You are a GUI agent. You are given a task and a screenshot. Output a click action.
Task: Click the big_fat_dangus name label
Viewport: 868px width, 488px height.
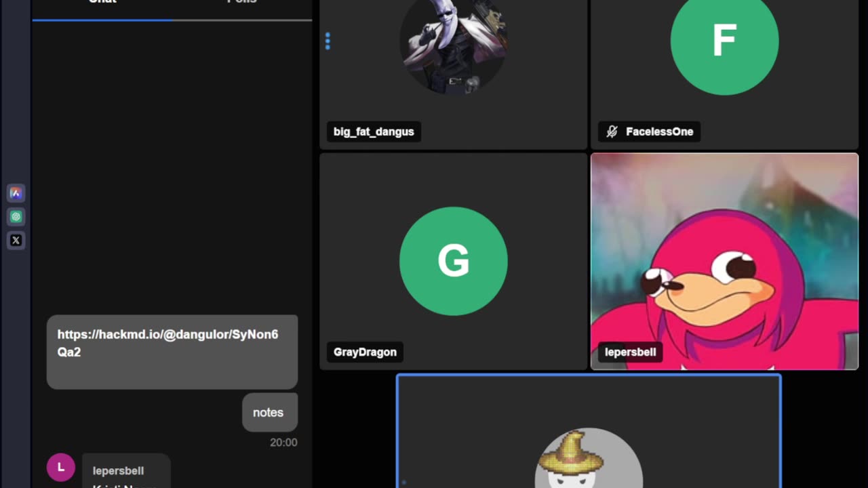(374, 131)
